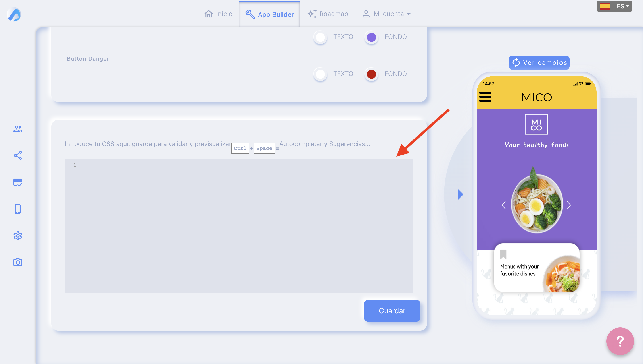Image resolution: width=643 pixels, height=364 pixels.
Task: Click the Space key hint
Action: (264, 148)
